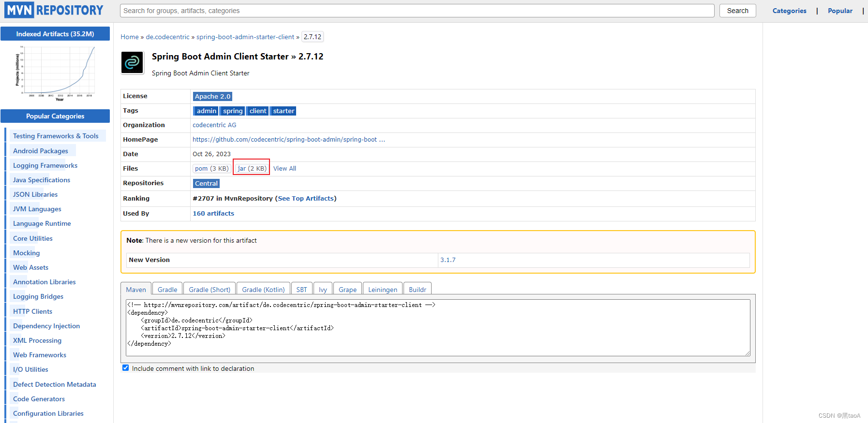Open Configuration Libraries category
The width and height of the screenshot is (868, 423).
pyautogui.click(x=48, y=413)
